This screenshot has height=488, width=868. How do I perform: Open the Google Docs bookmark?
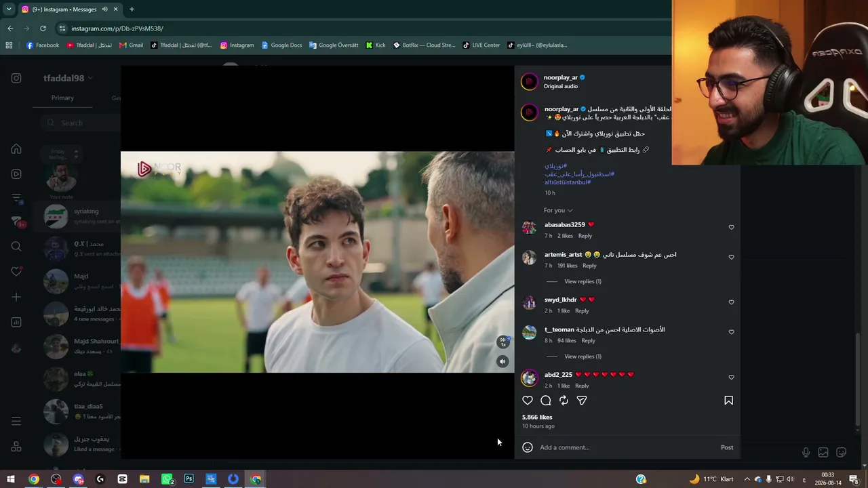coord(281,45)
